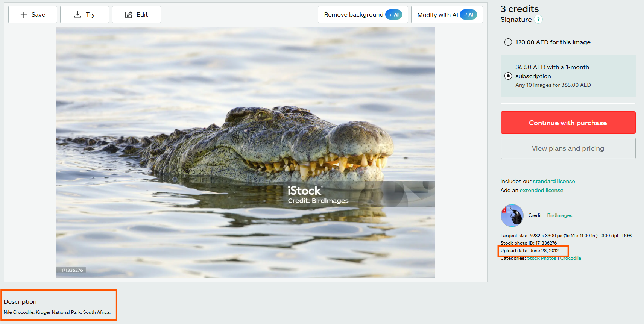This screenshot has width=644, height=324.
Task: Click BirdImages credit link
Action: (559, 215)
